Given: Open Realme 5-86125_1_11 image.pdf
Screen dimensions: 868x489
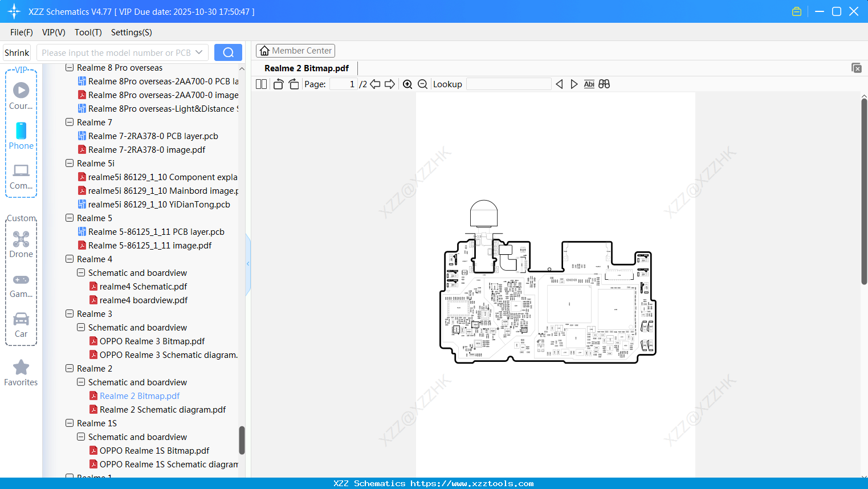Looking at the screenshot, I should point(150,246).
